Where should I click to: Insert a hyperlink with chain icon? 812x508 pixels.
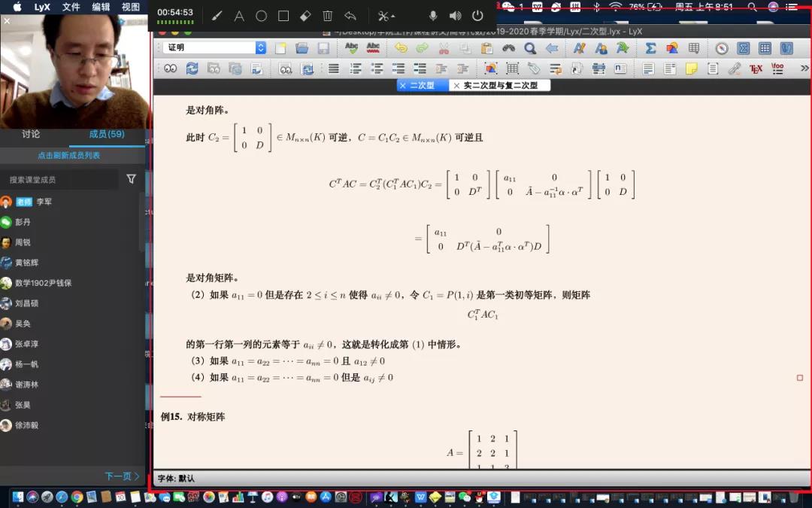point(735,68)
